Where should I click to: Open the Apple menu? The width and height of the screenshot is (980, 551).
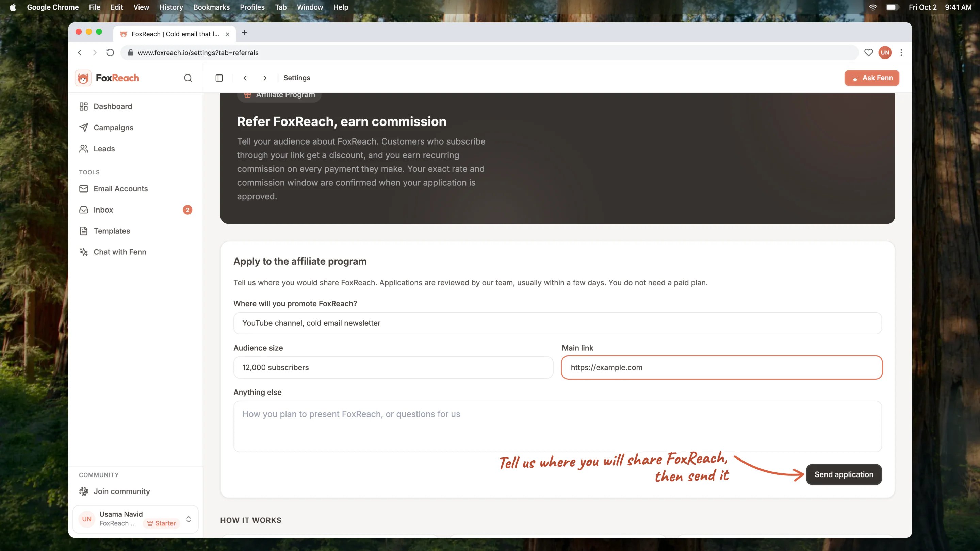coord(13,7)
